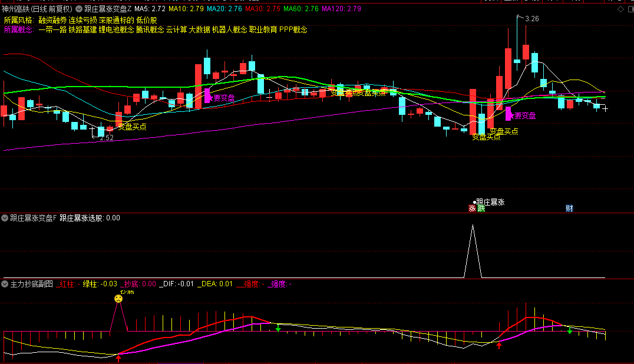Click the 跟庄暴涨 signal dot marker
The image size is (634, 364).
click(475, 203)
